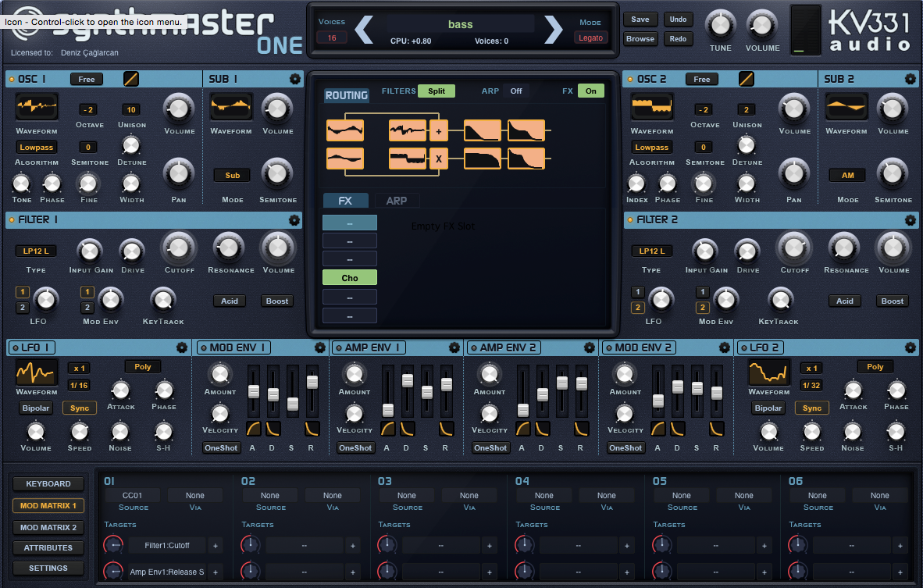The image size is (923, 588).
Task: Click the LFO 2 waveform thumbnail
Action: [x=769, y=372]
